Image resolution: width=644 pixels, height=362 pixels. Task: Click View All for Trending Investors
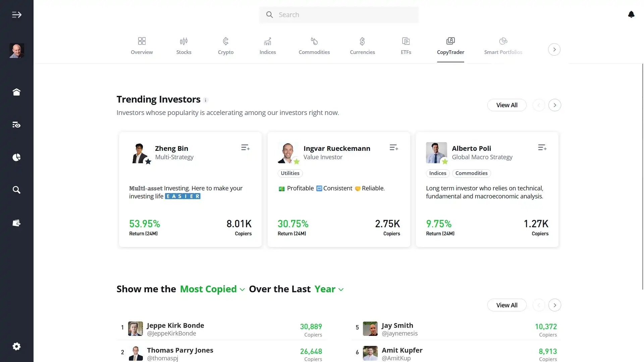[x=507, y=105]
